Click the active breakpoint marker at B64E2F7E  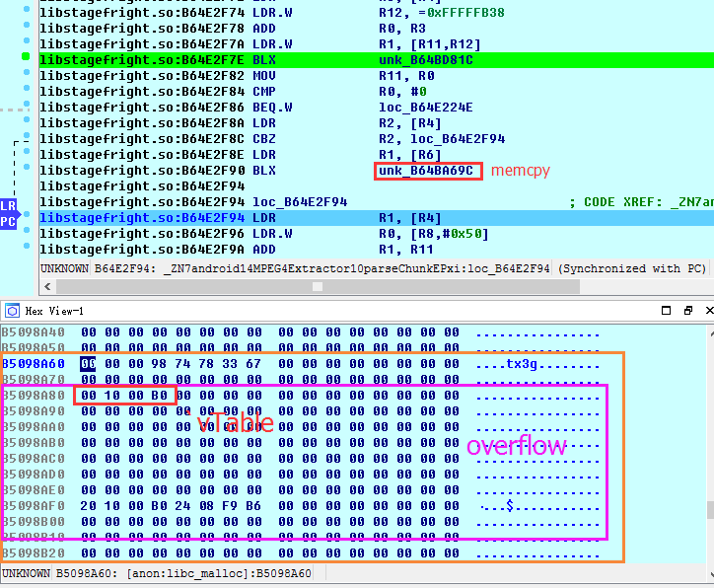pos(26,56)
